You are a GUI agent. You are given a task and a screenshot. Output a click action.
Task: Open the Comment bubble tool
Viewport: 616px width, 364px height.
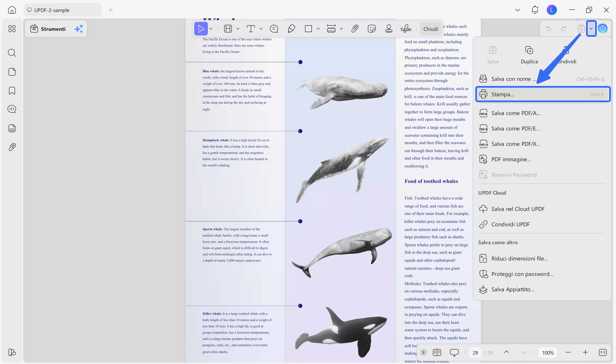tap(274, 29)
